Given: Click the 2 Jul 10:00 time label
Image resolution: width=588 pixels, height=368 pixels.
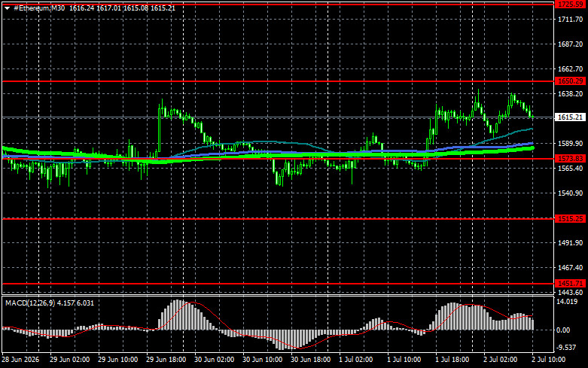Looking at the screenshot, I should coord(549,360).
